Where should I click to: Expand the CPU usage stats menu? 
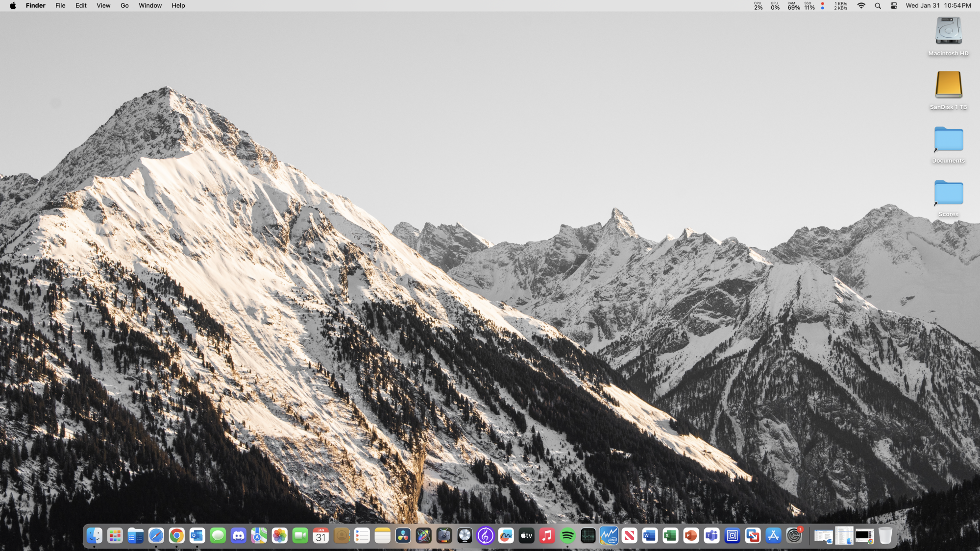758,6
